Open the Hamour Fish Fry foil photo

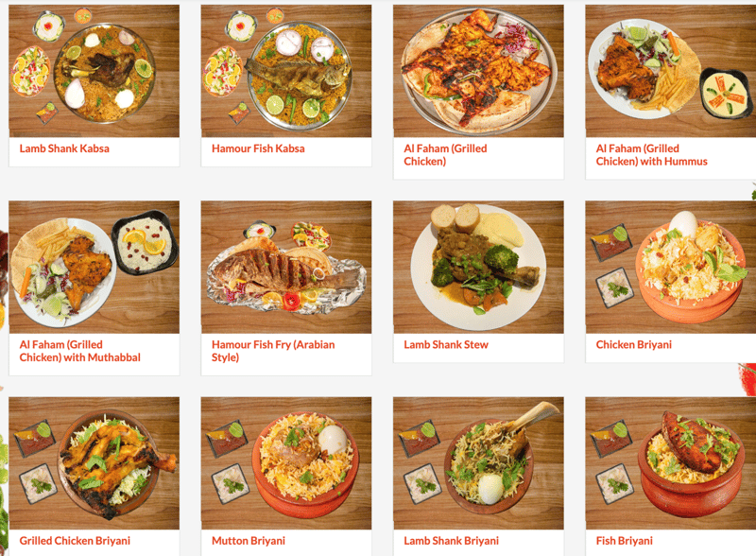pos(286,268)
